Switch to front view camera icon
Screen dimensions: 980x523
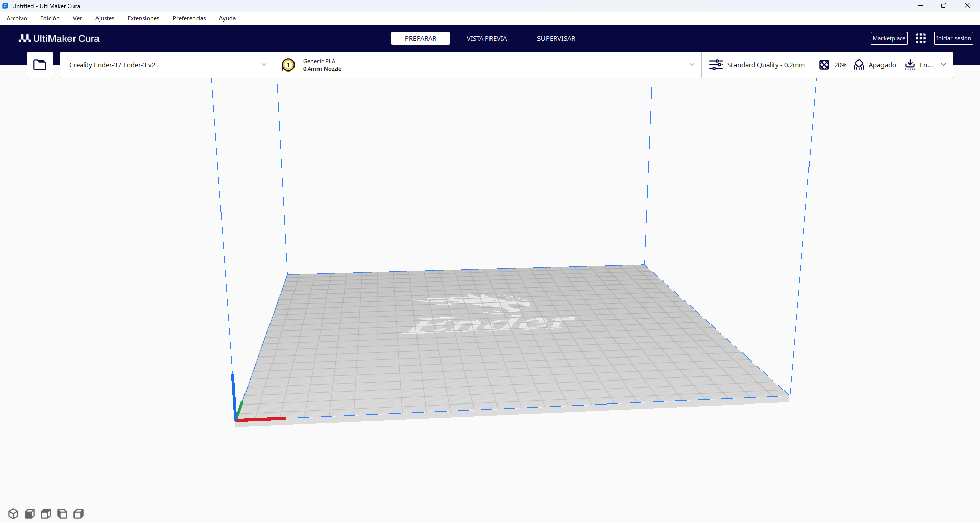[30, 514]
